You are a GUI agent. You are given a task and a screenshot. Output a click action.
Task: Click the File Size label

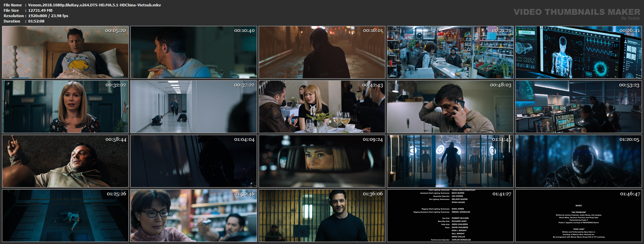click(11, 10)
